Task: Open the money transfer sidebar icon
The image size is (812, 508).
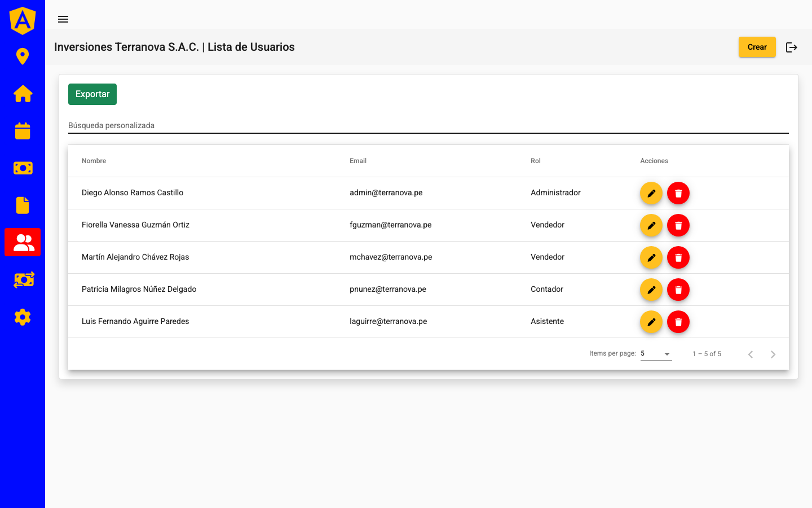Action: point(24,280)
